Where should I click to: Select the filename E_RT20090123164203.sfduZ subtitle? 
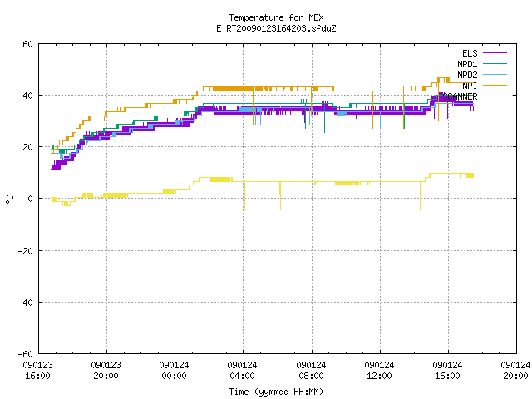pos(276,28)
